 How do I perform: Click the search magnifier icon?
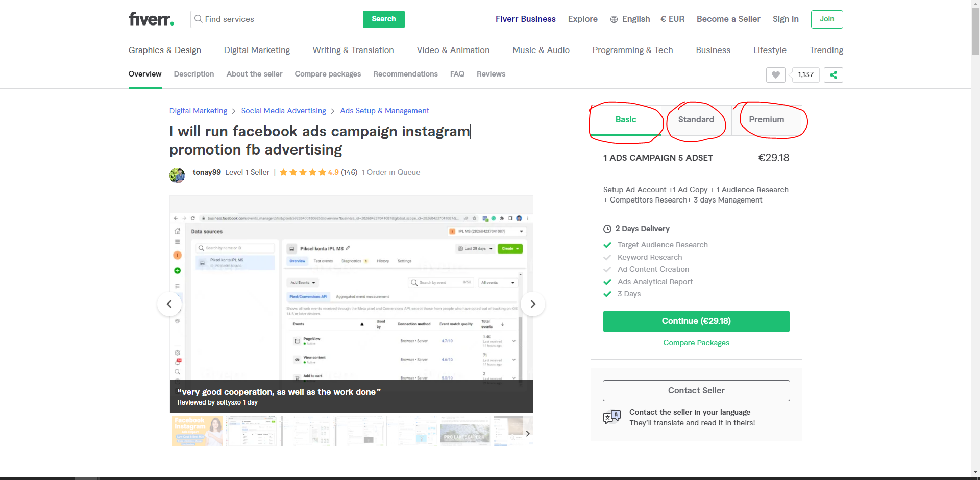pyautogui.click(x=199, y=19)
